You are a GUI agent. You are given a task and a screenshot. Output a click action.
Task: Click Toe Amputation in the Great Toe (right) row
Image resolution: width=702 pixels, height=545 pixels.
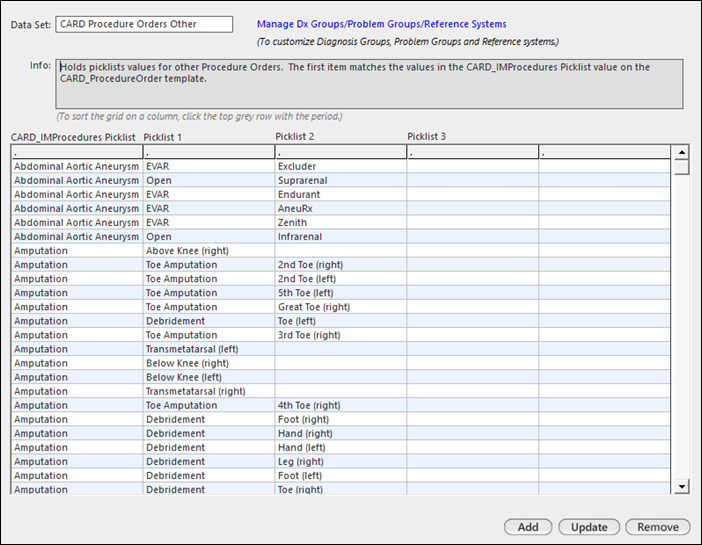point(209,307)
